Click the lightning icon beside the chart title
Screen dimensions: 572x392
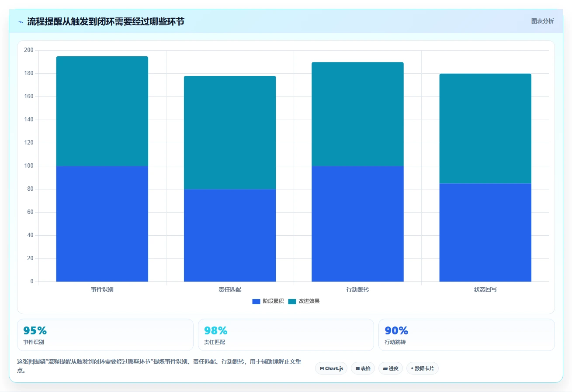(21, 21)
